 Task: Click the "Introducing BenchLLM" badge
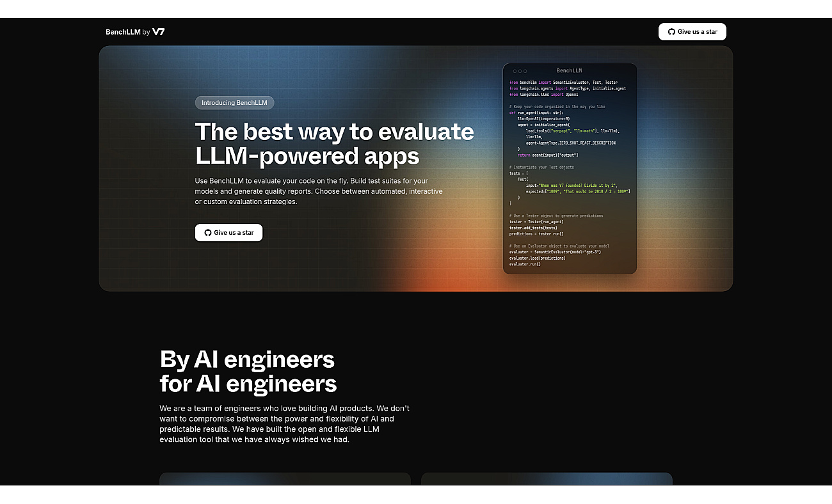[234, 102]
